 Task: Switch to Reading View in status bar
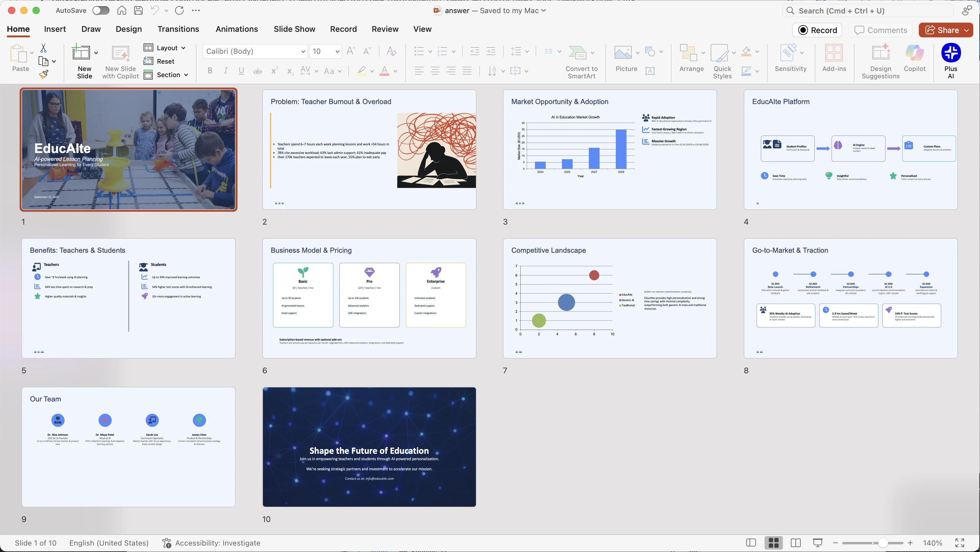coord(795,543)
